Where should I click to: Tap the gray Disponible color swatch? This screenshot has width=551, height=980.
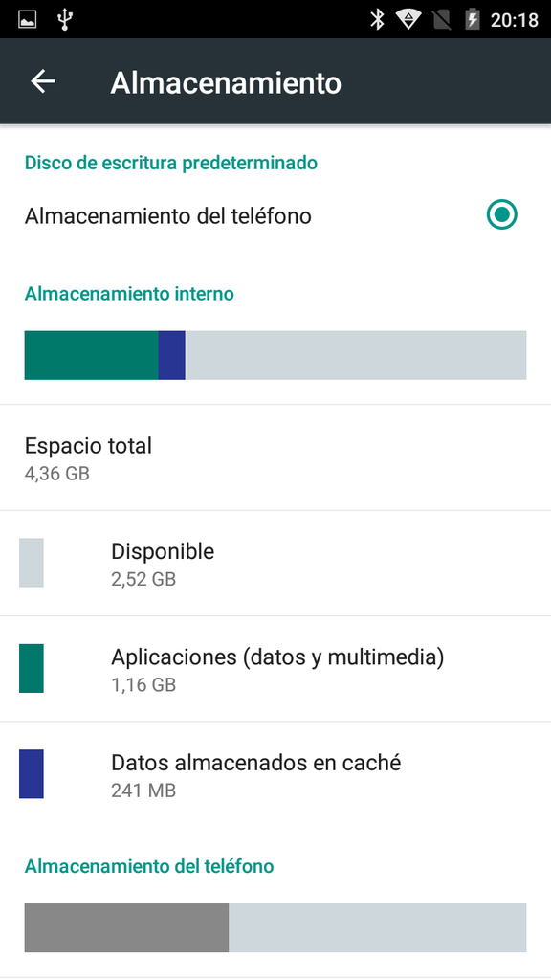coord(32,563)
